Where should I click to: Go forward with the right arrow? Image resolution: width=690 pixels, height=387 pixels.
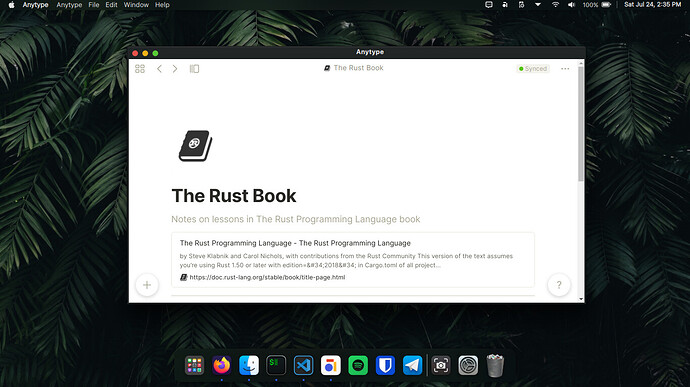coord(175,69)
